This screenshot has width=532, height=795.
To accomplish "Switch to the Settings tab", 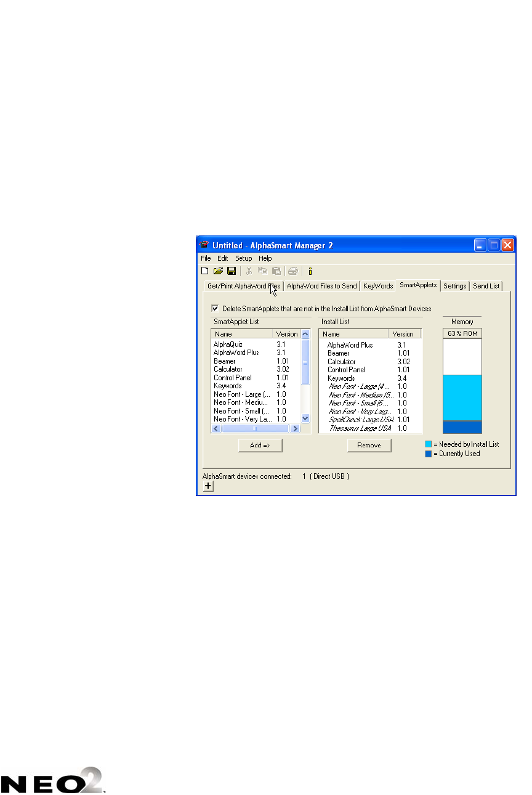I will pyautogui.click(x=455, y=286).
